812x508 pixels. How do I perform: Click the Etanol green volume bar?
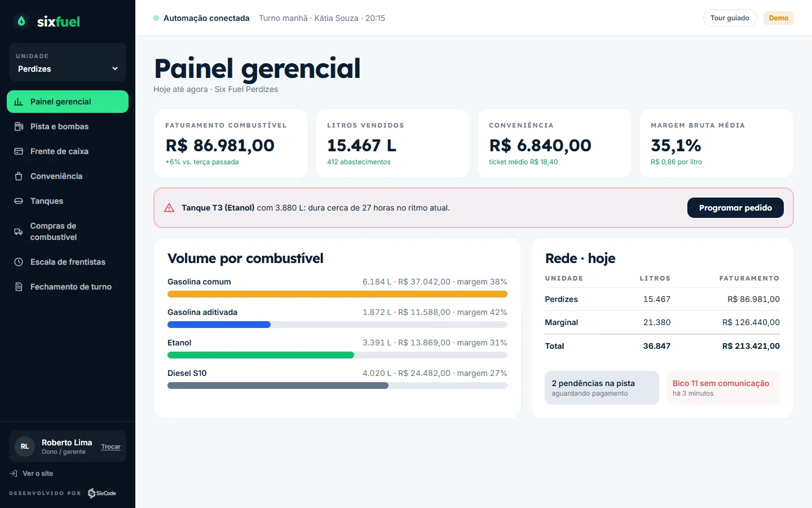(261, 355)
